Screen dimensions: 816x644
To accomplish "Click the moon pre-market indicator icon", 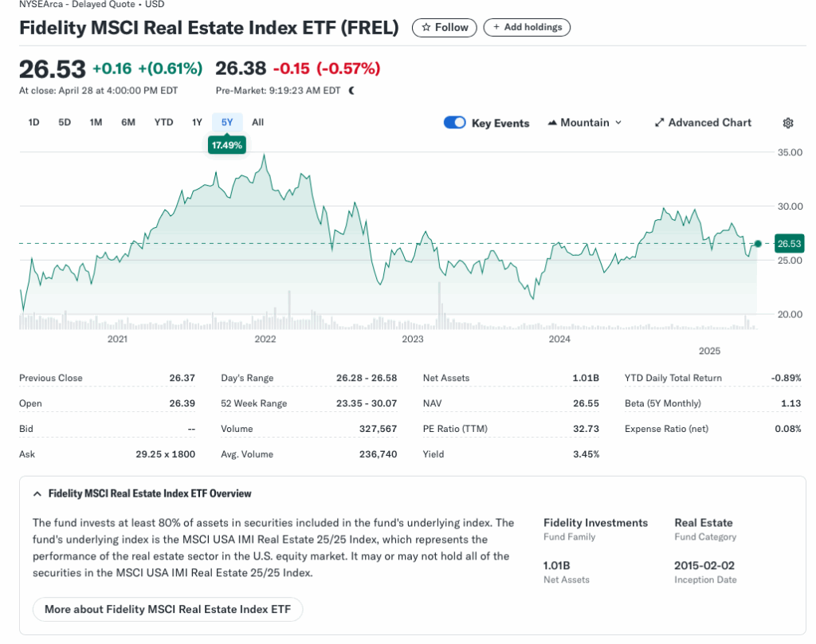I will [351, 91].
